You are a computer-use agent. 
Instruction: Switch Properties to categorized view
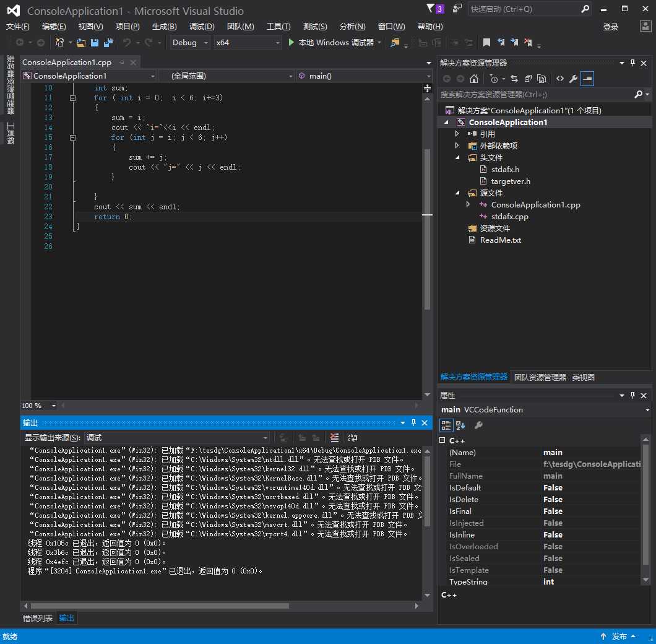(x=446, y=425)
